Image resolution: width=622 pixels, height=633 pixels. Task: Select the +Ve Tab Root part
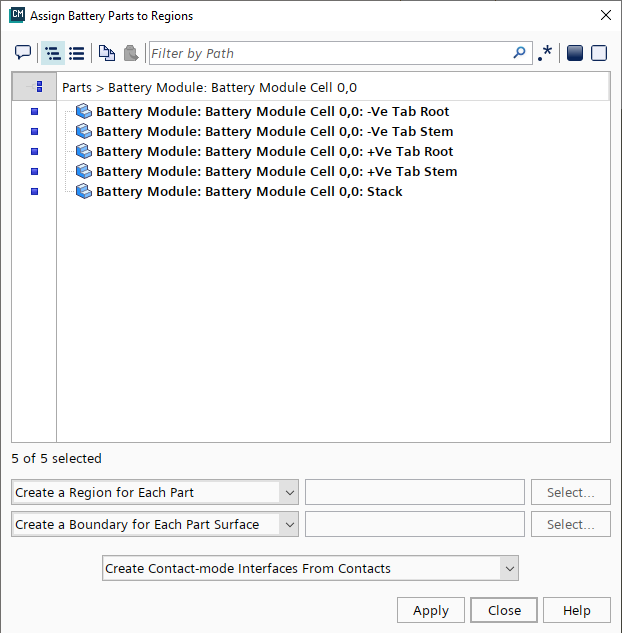click(x=274, y=151)
